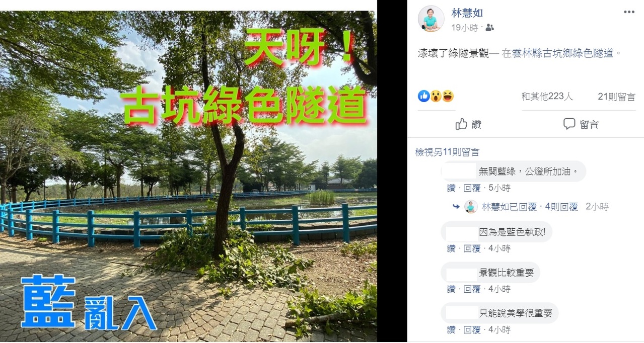The width and height of the screenshot is (644, 343).
Task: Click the 留言 comment button
Action: (x=581, y=124)
